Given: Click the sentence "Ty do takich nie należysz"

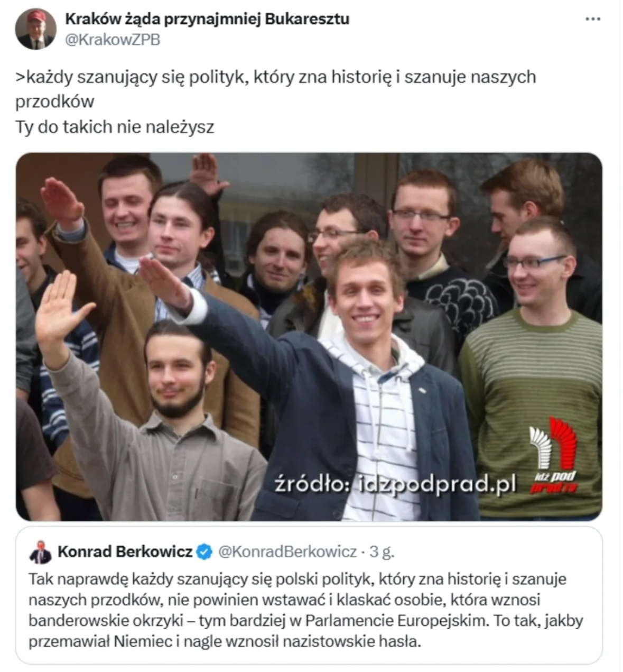Looking at the screenshot, I should (x=115, y=127).
